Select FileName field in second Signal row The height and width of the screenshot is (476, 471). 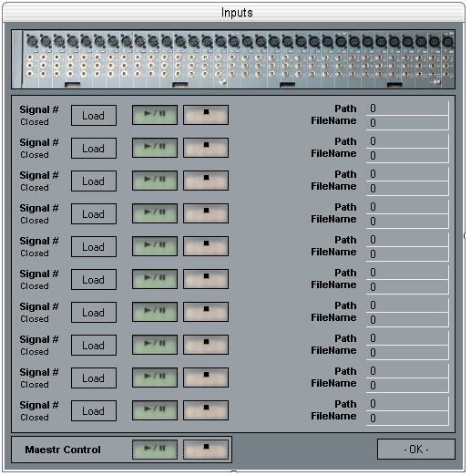407,156
